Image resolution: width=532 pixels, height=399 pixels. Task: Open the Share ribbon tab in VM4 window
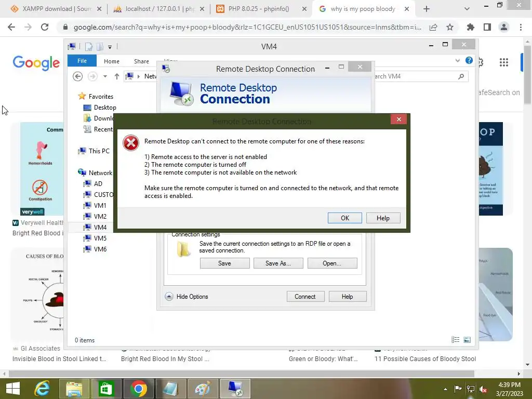pos(141,61)
